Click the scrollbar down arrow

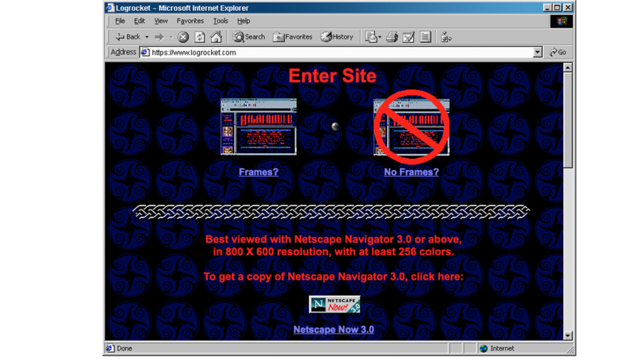pos(567,336)
